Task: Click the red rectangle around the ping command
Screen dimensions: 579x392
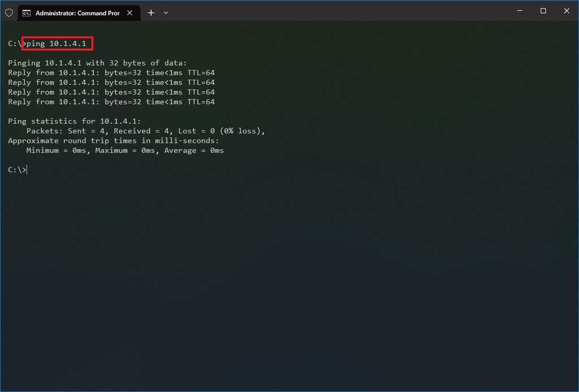Action: [x=57, y=43]
